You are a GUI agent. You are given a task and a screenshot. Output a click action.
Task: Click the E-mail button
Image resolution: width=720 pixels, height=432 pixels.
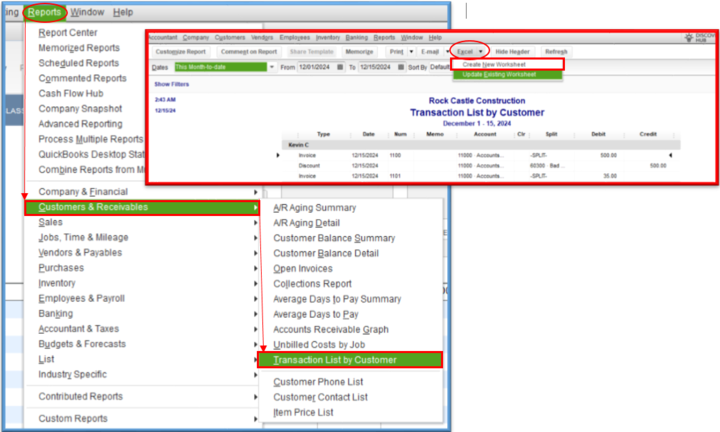(x=430, y=52)
